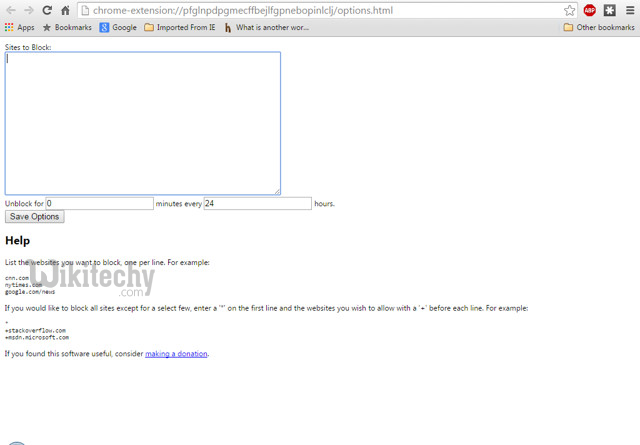Screen dimensions: 640x445
Task: Click the text area resize grip corner
Action: 277,191
